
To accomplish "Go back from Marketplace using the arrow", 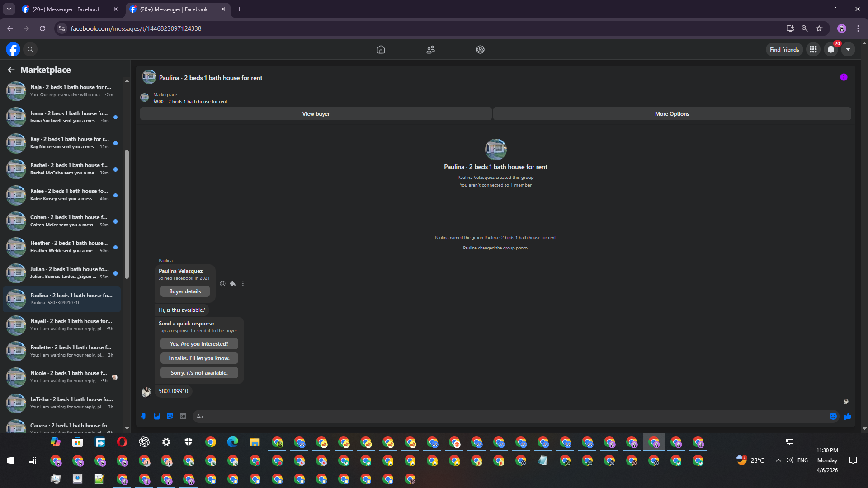I will (x=11, y=70).
